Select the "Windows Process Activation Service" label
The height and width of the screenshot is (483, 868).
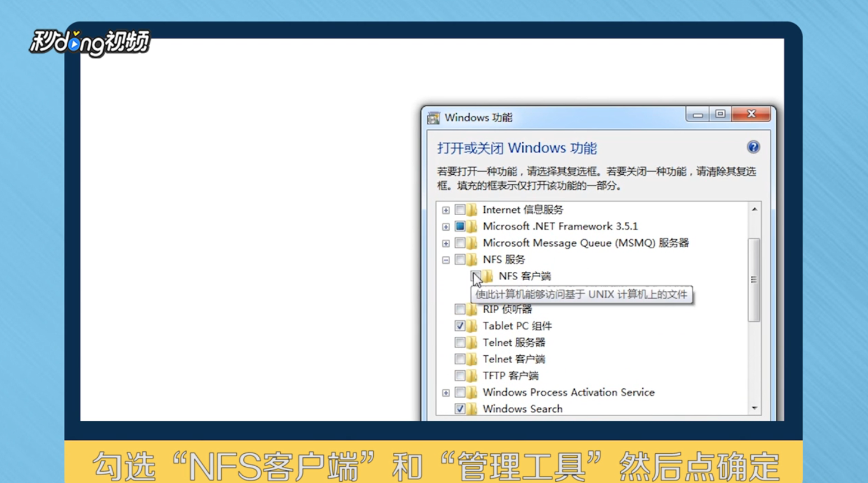569,392
